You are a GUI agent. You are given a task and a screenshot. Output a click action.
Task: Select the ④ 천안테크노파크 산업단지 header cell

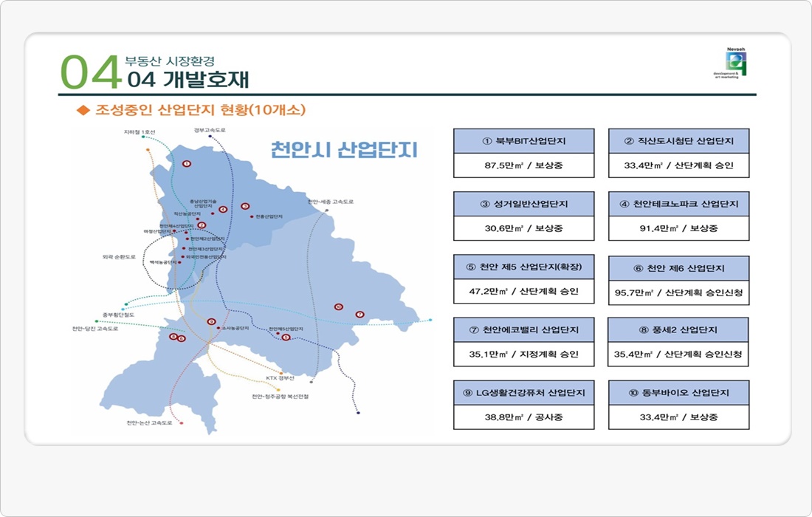(679, 204)
